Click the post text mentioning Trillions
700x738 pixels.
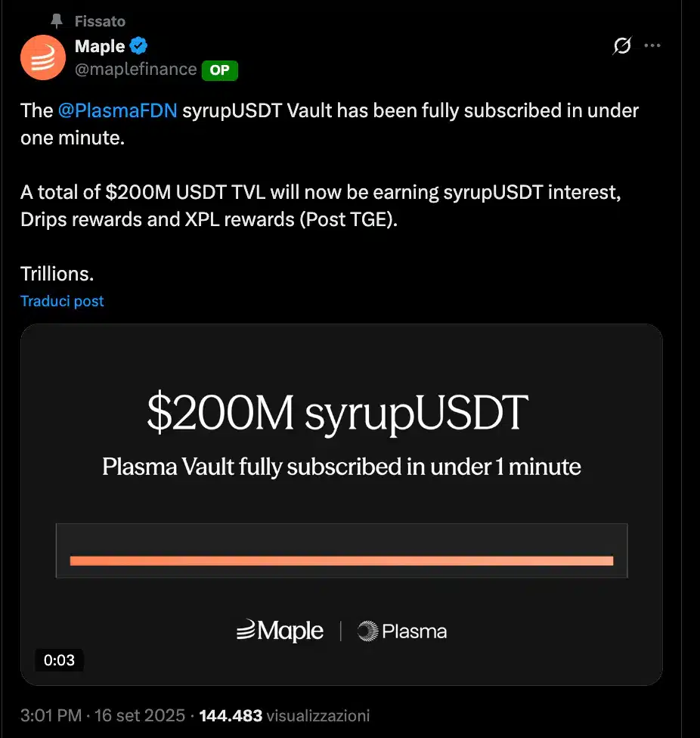(x=57, y=274)
